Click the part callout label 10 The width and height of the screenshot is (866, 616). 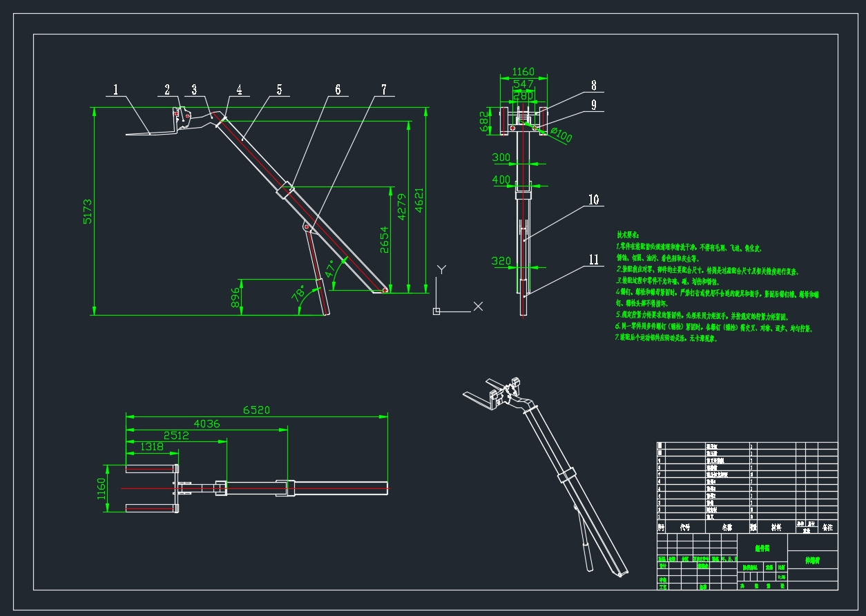coord(593,200)
